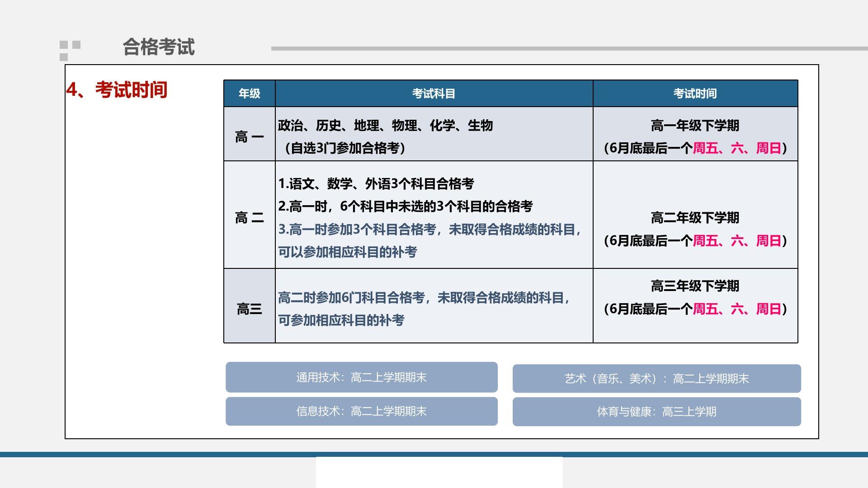Select the red heading 4、考试时间
The image size is (868, 488).
point(117,89)
